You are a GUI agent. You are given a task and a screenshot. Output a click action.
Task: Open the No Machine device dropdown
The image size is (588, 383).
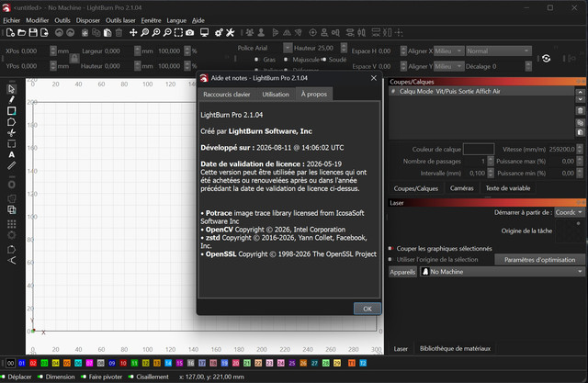coord(503,272)
